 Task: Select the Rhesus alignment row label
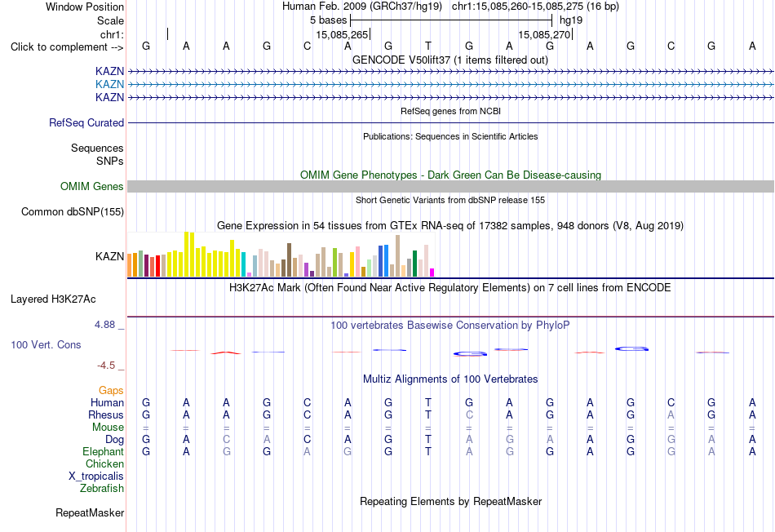coord(106,415)
